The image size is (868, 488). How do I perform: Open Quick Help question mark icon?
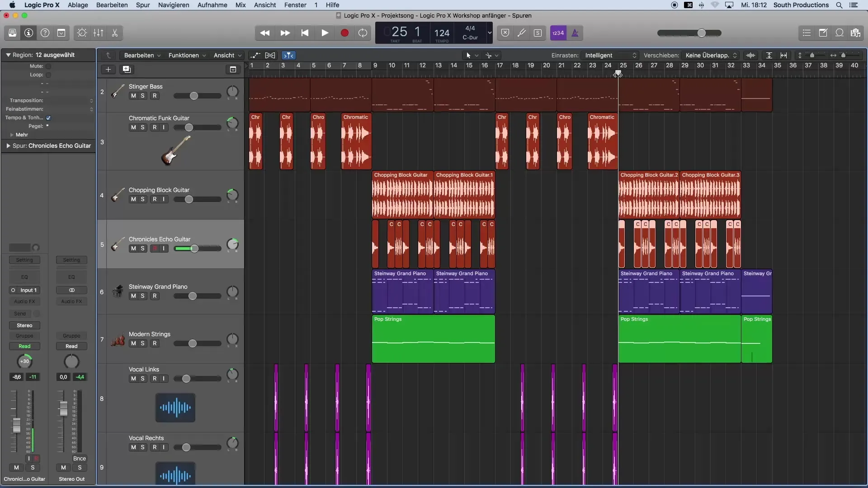45,33
